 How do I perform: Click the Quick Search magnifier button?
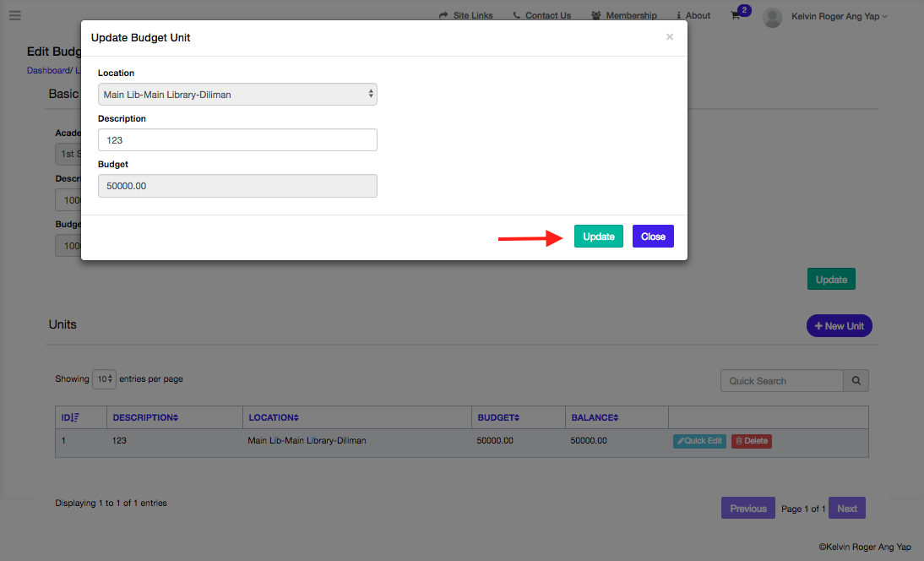click(x=856, y=381)
